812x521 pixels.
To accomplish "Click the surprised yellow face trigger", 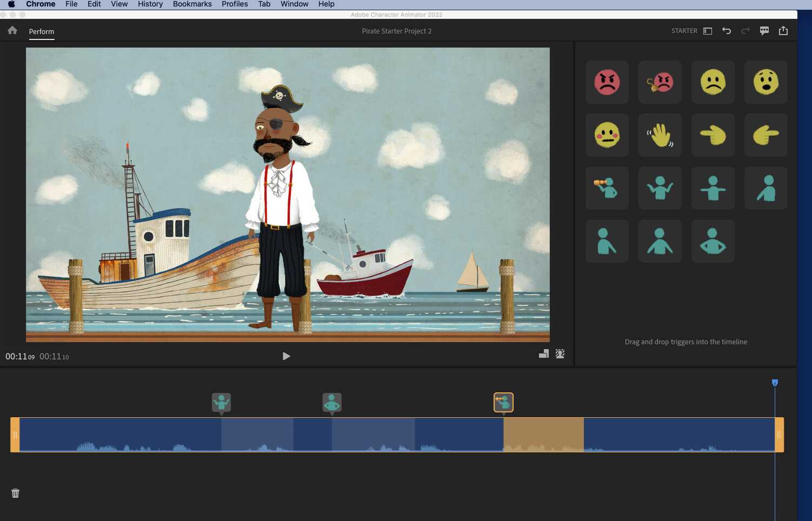I will tap(766, 82).
